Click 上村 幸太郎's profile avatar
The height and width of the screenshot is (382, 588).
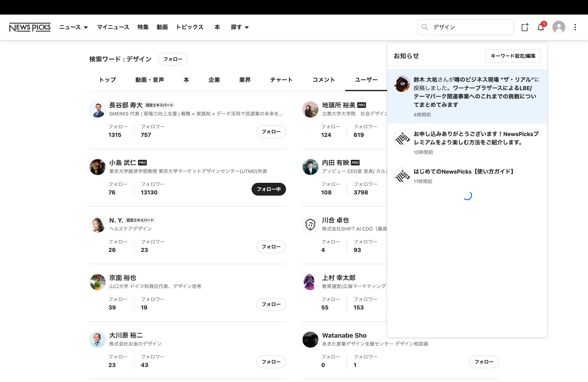[x=310, y=282]
